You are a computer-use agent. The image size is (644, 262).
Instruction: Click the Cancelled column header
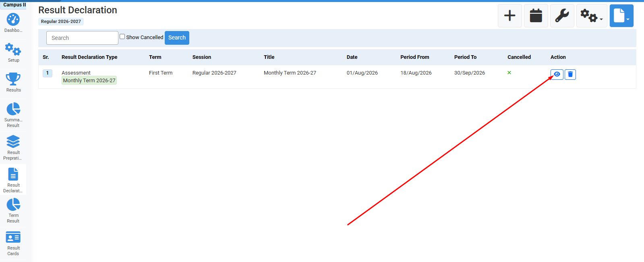519,57
